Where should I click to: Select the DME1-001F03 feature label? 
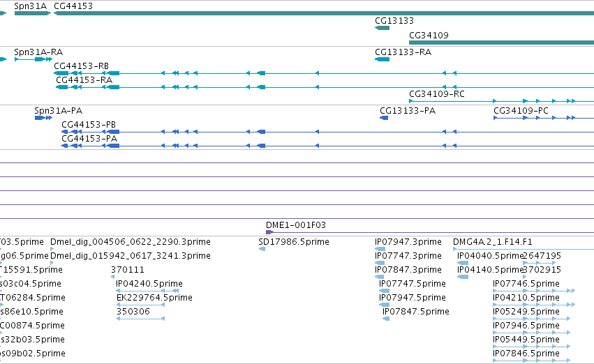[296, 225]
